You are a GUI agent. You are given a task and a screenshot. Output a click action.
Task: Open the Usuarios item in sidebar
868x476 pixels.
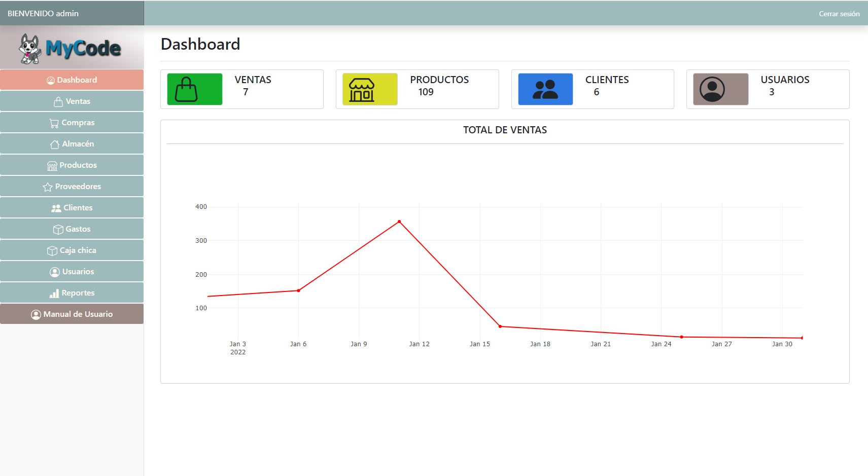tap(72, 272)
